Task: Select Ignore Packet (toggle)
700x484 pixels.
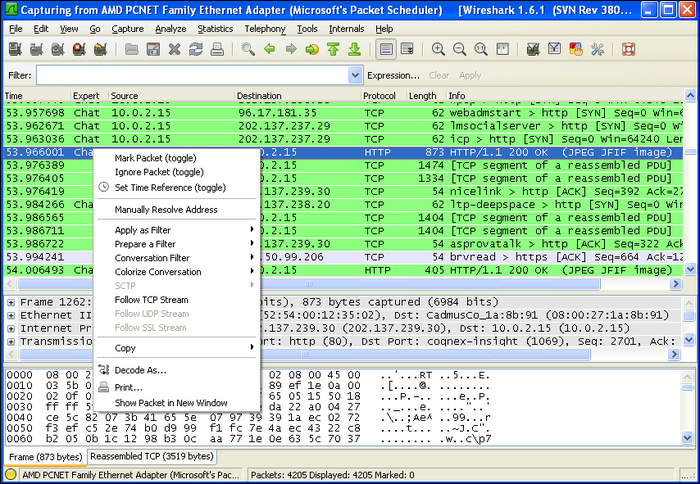Action: (176, 172)
